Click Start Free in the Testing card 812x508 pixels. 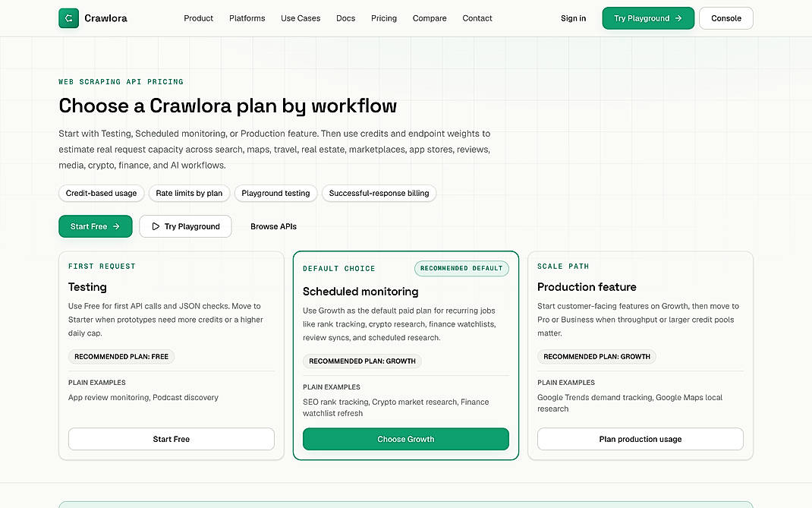[x=172, y=439]
